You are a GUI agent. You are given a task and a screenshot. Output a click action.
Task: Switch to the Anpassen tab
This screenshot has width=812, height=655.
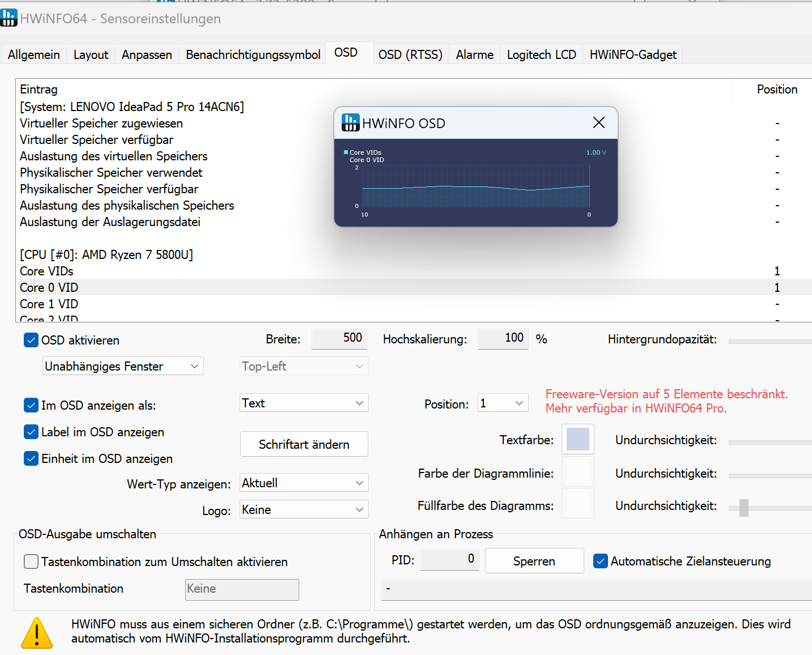(x=147, y=54)
